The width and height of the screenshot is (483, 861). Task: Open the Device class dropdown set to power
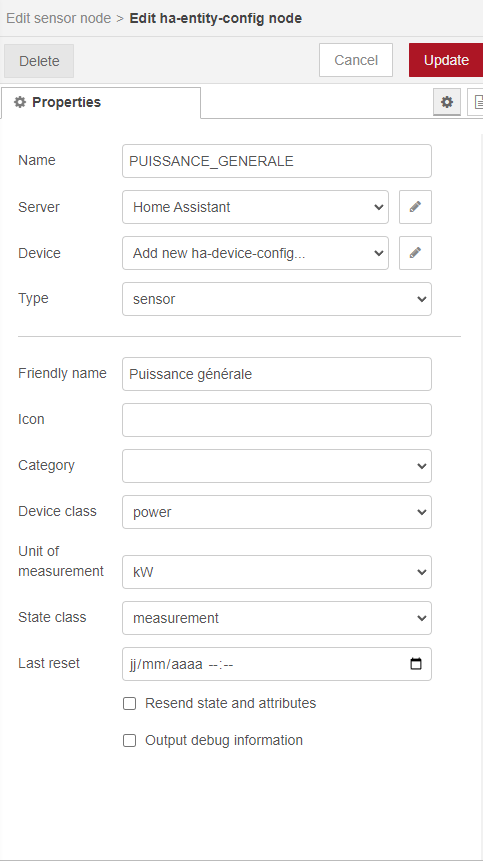[277, 512]
